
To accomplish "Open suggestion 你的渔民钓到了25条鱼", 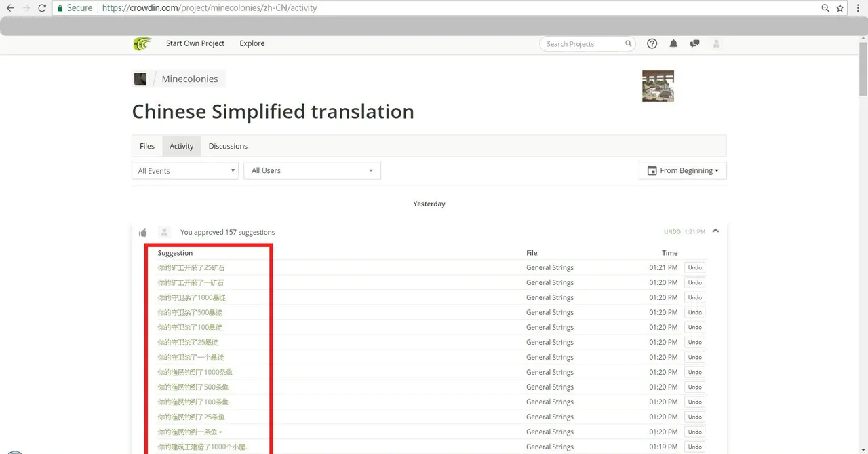I will coord(191,417).
